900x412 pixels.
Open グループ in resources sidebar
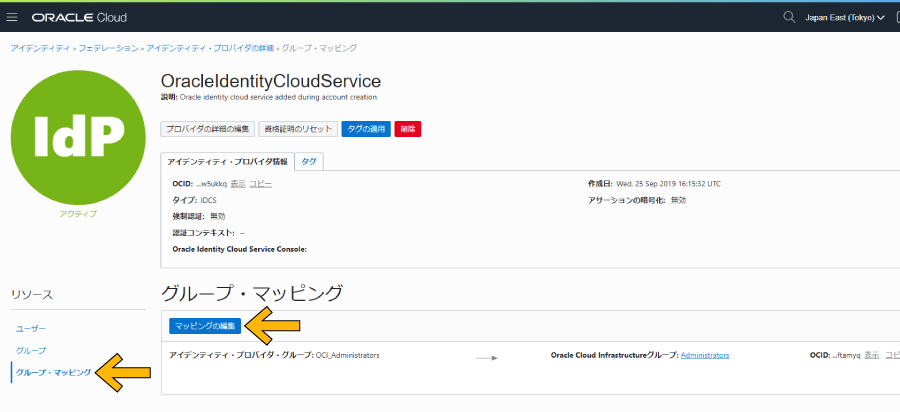(31, 350)
